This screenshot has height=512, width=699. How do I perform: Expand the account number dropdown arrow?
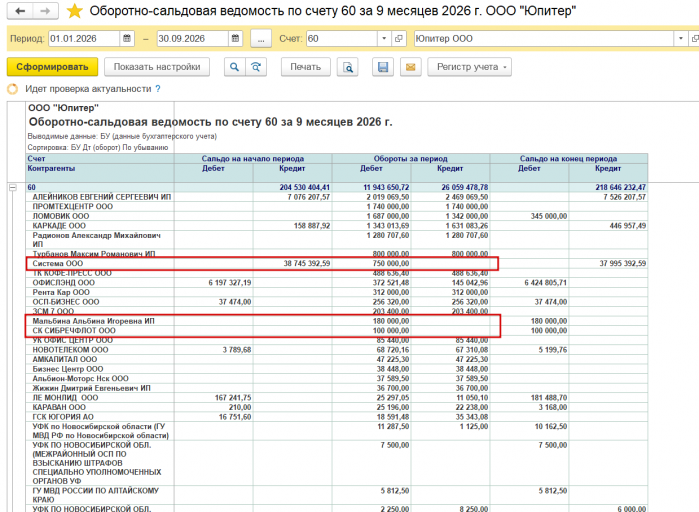click(384, 38)
